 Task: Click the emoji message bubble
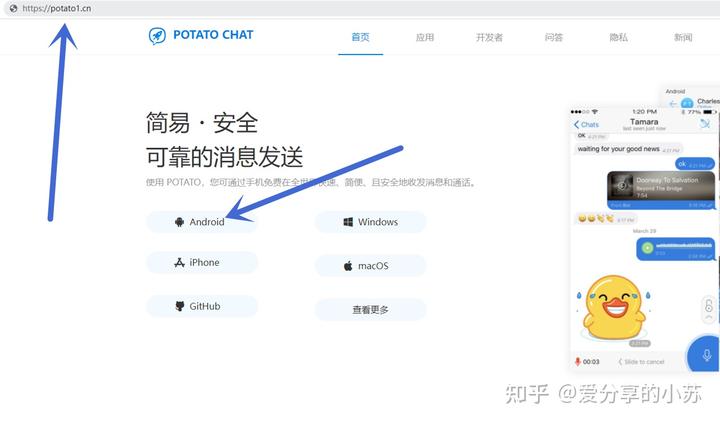[606, 219]
